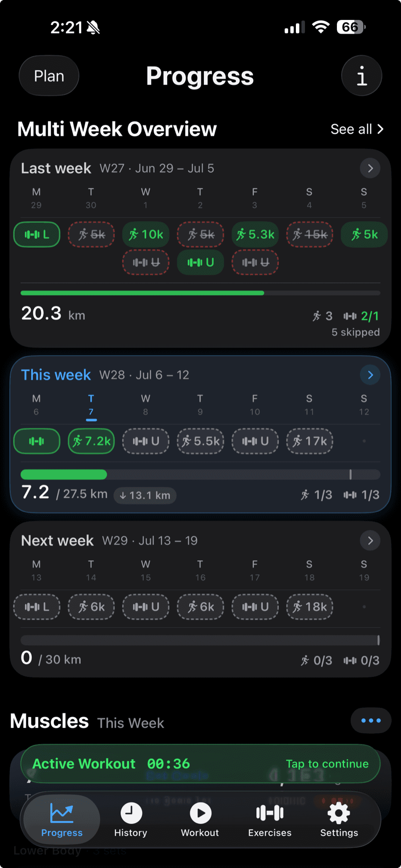401x868 pixels.
Task: Open Monday's completed L strength workout chip
Action: pyautogui.click(x=37, y=234)
